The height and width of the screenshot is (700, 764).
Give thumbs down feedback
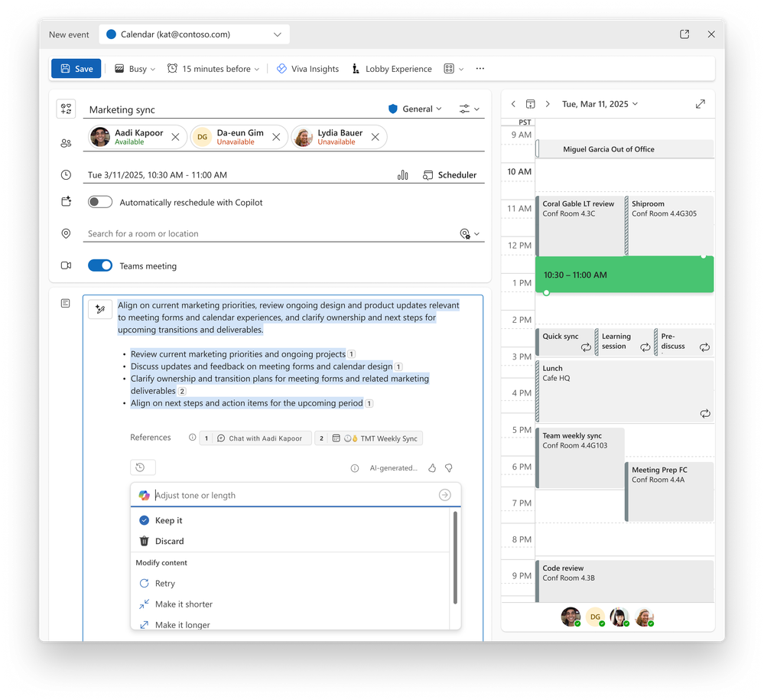tap(449, 468)
